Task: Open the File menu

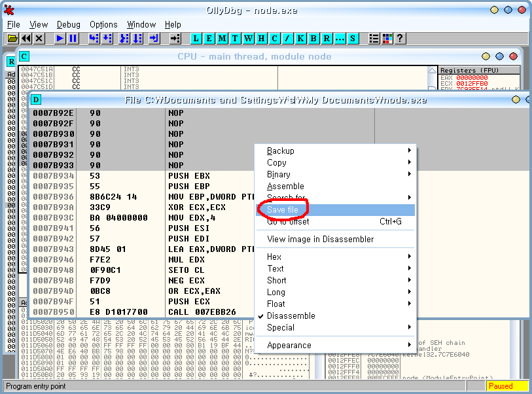Action: point(14,25)
